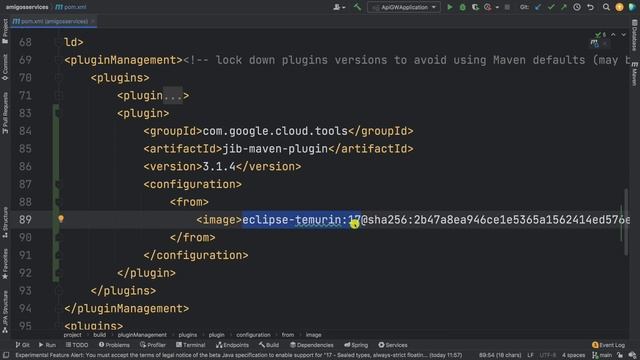Load Maven changes floating icon
640x360 pixels.
[595, 43]
